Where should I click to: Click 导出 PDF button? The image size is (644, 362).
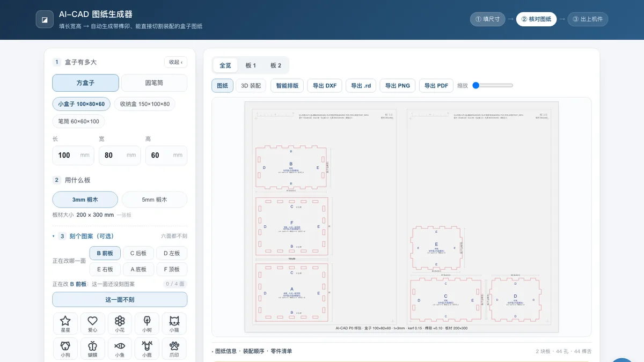(x=436, y=86)
